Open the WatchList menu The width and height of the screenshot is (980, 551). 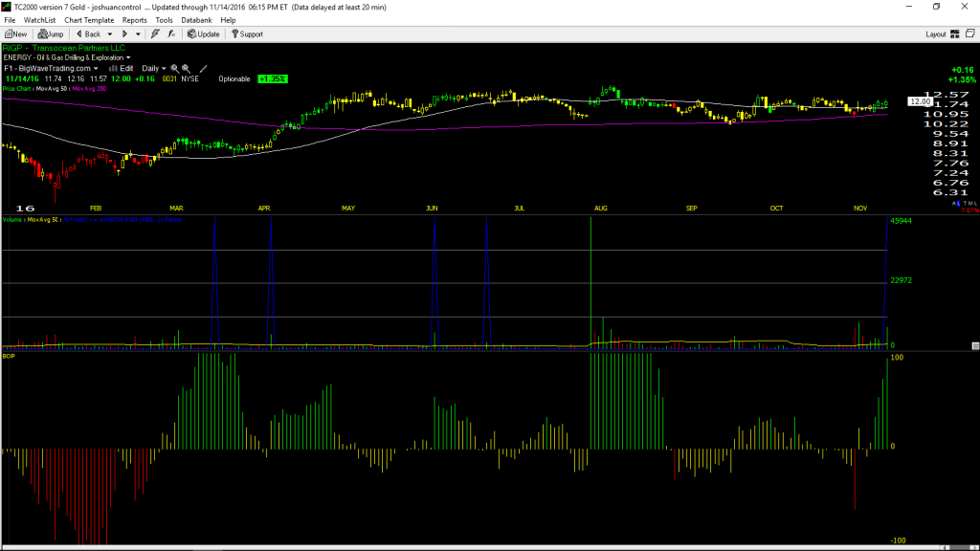pyautogui.click(x=39, y=20)
